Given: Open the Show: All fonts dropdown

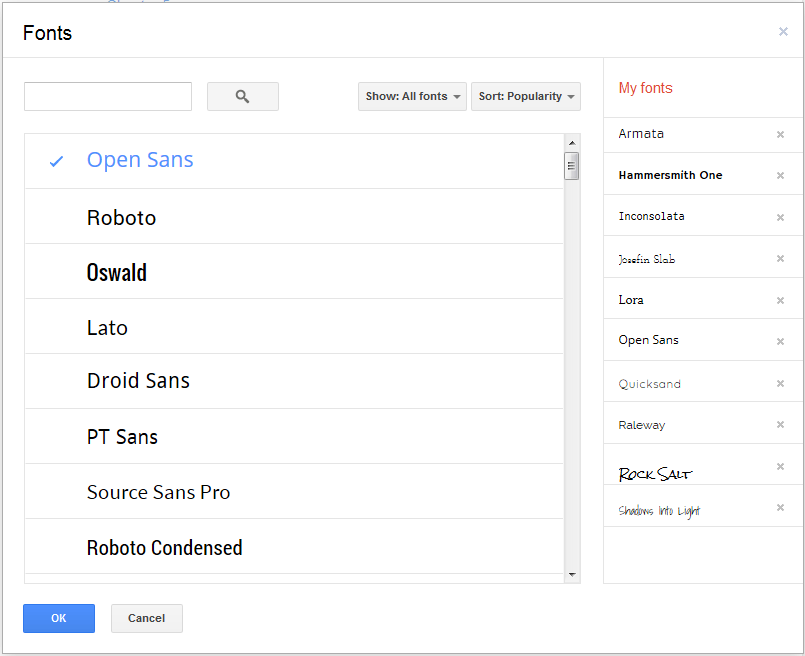Looking at the screenshot, I should 412,97.
